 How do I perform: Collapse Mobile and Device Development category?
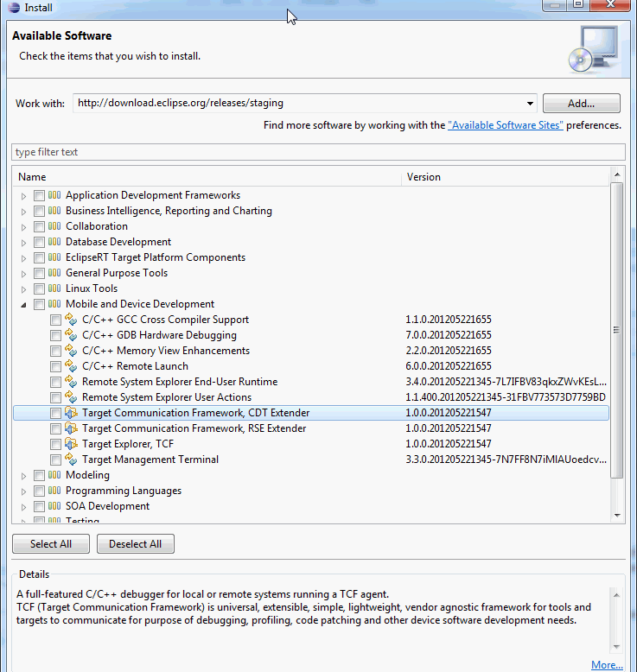click(x=23, y=305)
